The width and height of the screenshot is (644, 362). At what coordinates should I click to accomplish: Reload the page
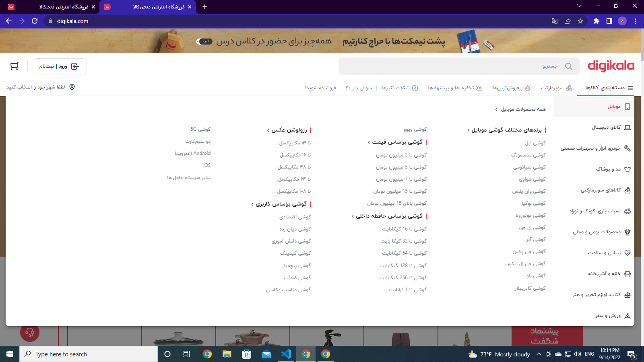[35, 21]
